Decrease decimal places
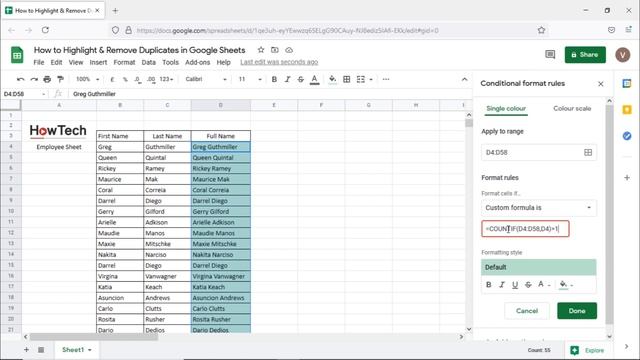The height and width of the screenshot is (360, 640). tap(138, 79)
